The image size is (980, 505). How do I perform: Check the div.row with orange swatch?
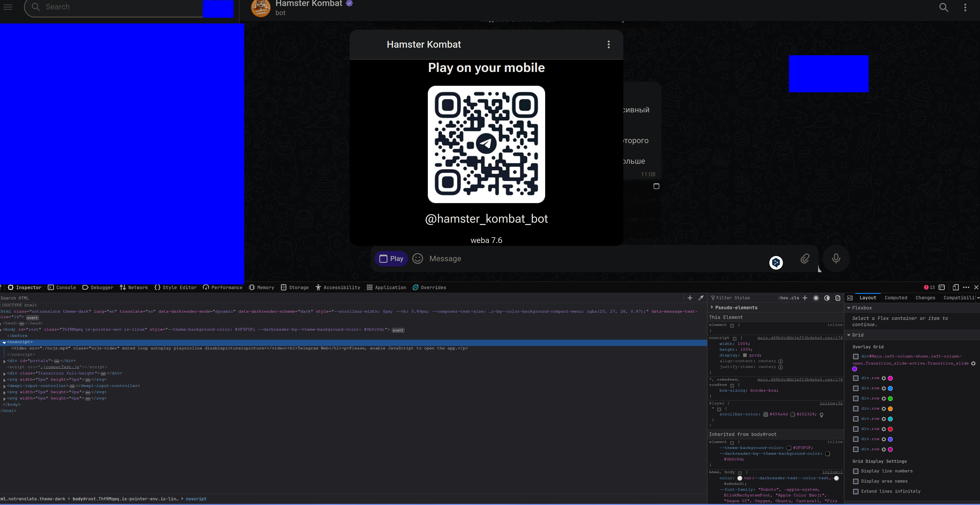click(x=856, y=409)
